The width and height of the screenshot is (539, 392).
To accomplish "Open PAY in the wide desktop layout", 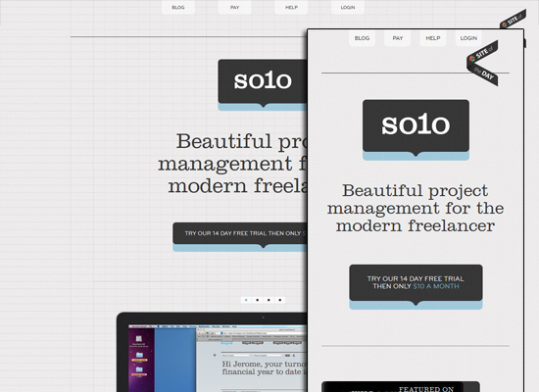I will 235,7.
